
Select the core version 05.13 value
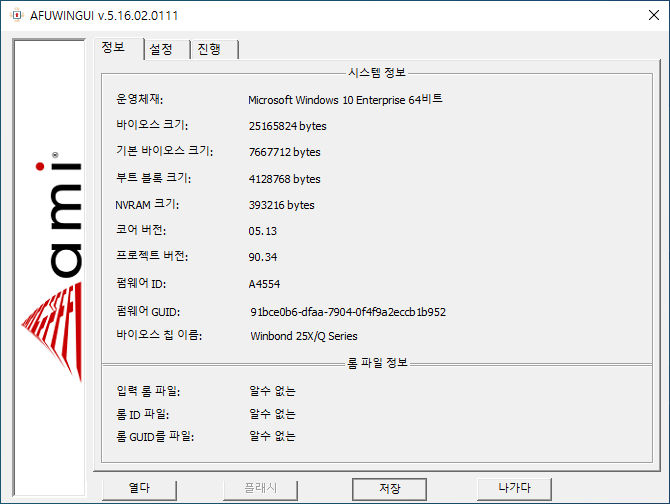[x=262, y=231]
